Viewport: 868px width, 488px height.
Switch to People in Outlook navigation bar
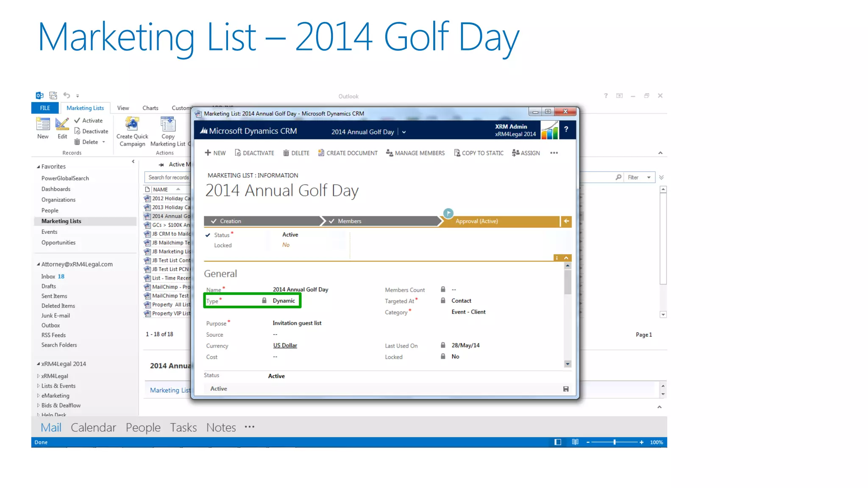click(x=143, y=427)
